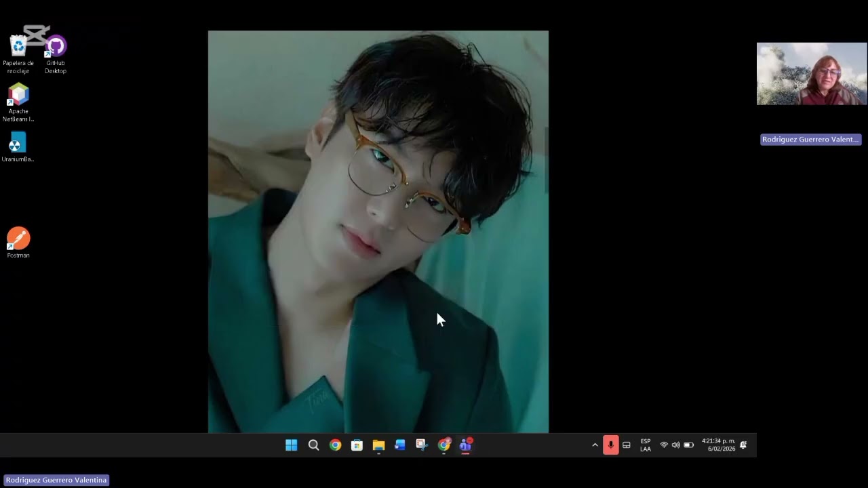Open Apache NetBeans IDE shortcut
Image resolution: width=868 pixels, height=488 pixels.
pos(18,103)
